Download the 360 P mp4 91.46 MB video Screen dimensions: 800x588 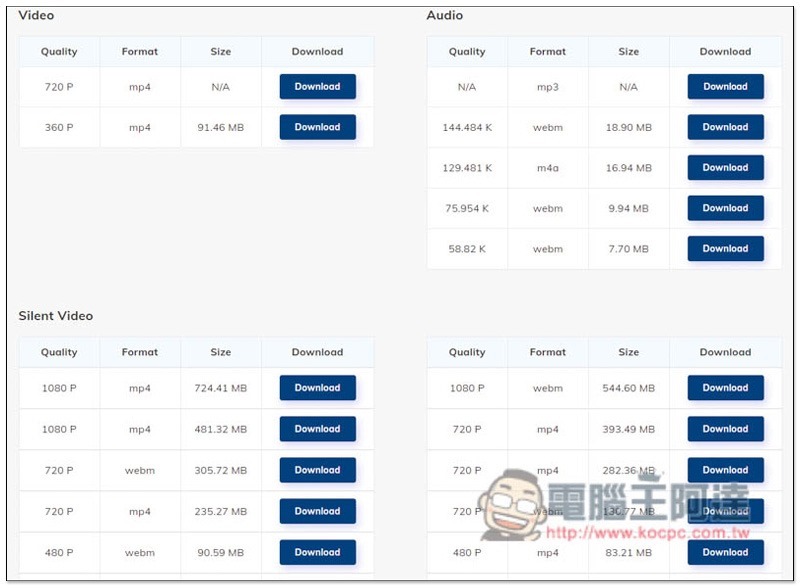(317, 127)
